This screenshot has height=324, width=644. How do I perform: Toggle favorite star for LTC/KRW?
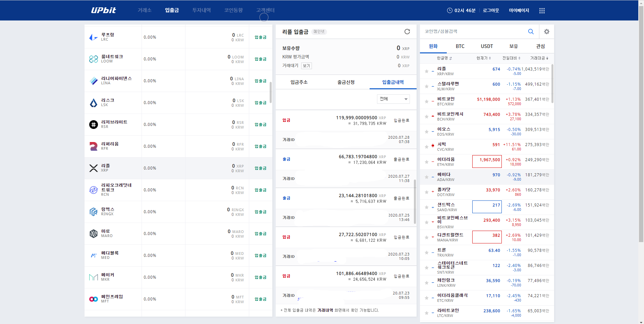coord(427,313)
